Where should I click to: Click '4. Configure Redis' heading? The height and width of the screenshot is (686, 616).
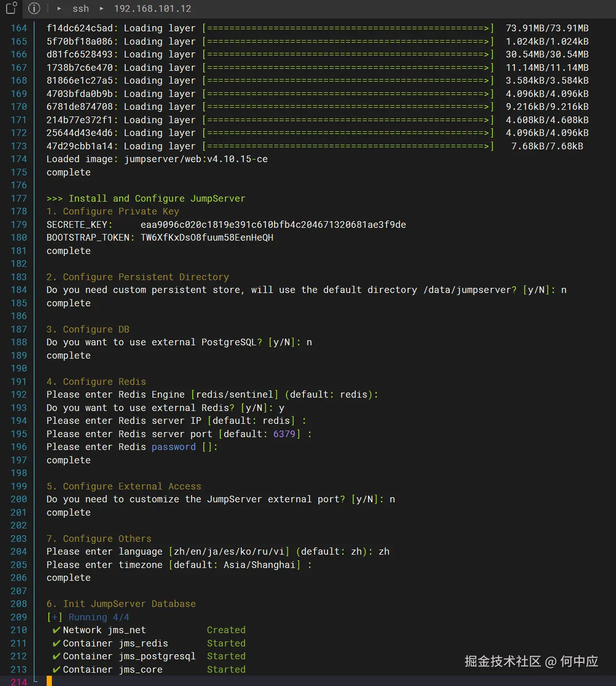97,382
